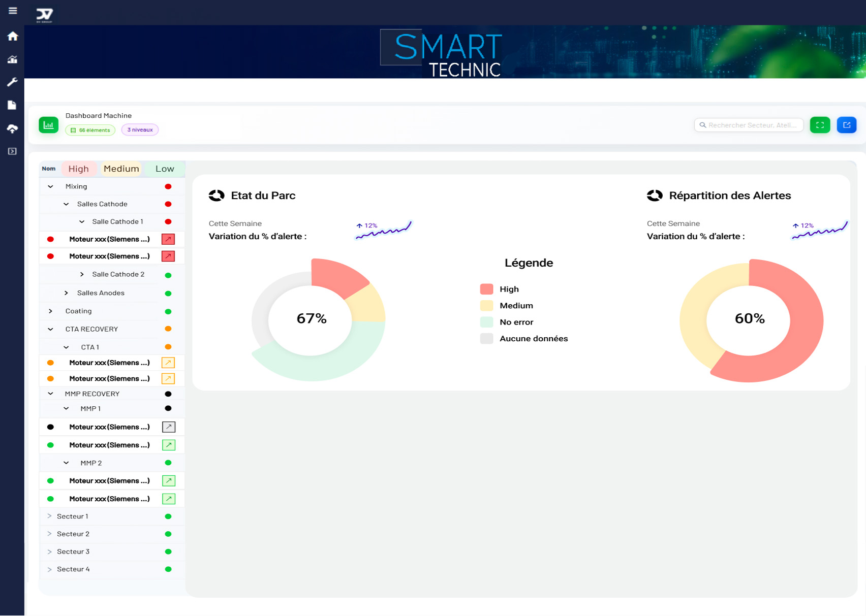Image resolution: width=866 pixels, height=616 pixels.
Task: Open the wrench maintenance sidebar icon
Action: [13, 82]
